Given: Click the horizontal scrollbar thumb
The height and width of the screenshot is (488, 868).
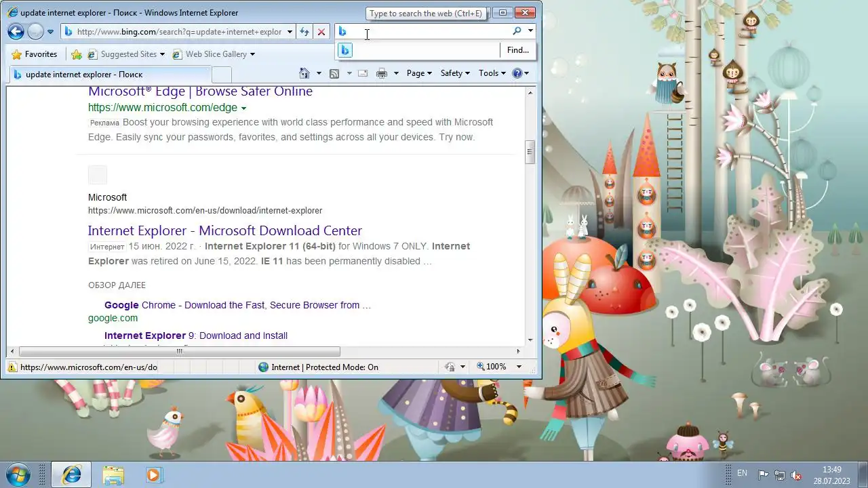Looking at the screenshot, I should pos(180,351).
